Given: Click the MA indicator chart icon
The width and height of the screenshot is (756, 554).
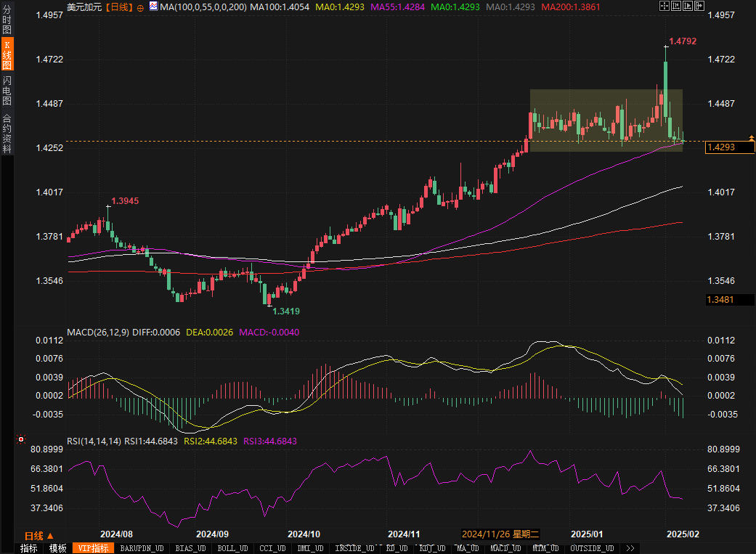Looking at the screenshot, I should click(153, 7).
